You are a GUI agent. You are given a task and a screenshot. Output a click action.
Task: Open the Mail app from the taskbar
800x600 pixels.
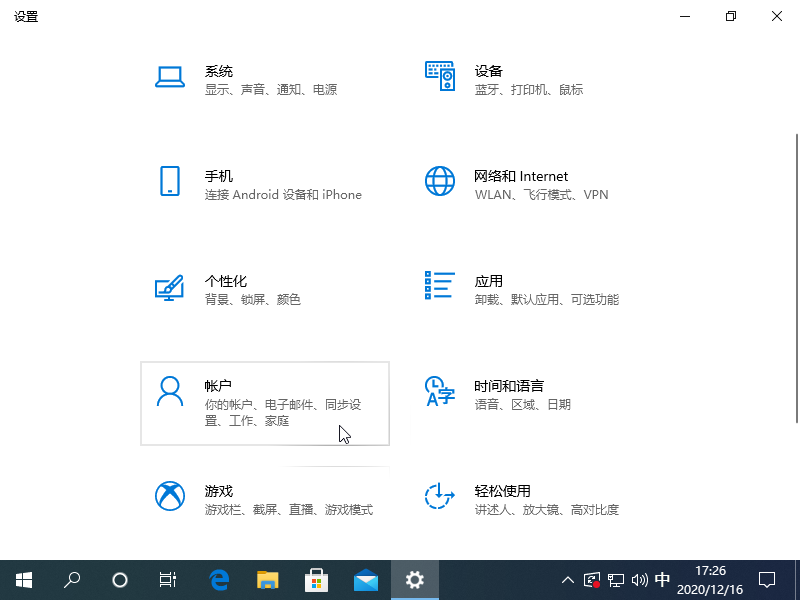click(x=365, y=580)
